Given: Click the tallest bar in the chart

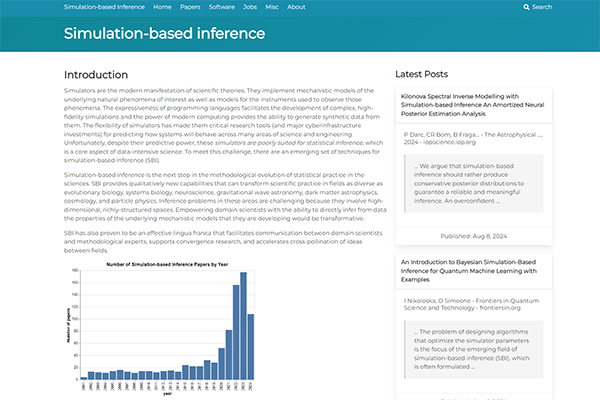Looking at the screenshot, I should coord(243,326).
